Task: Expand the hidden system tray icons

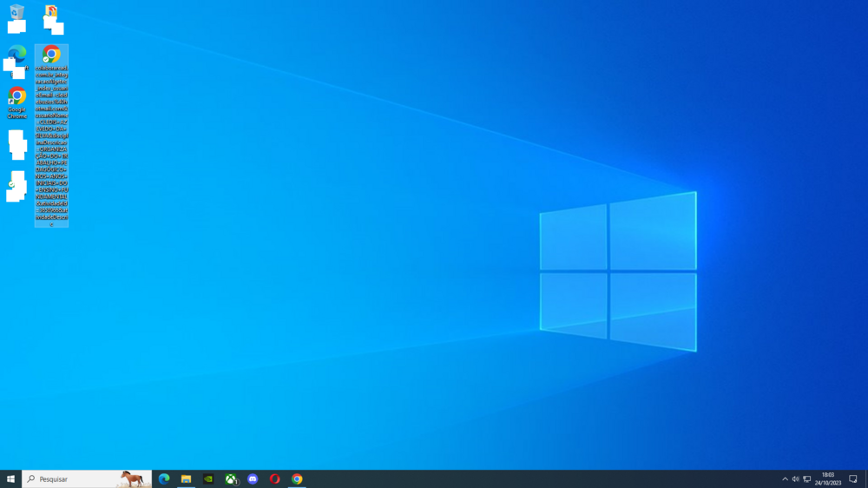Action: (x=785, y=479)
